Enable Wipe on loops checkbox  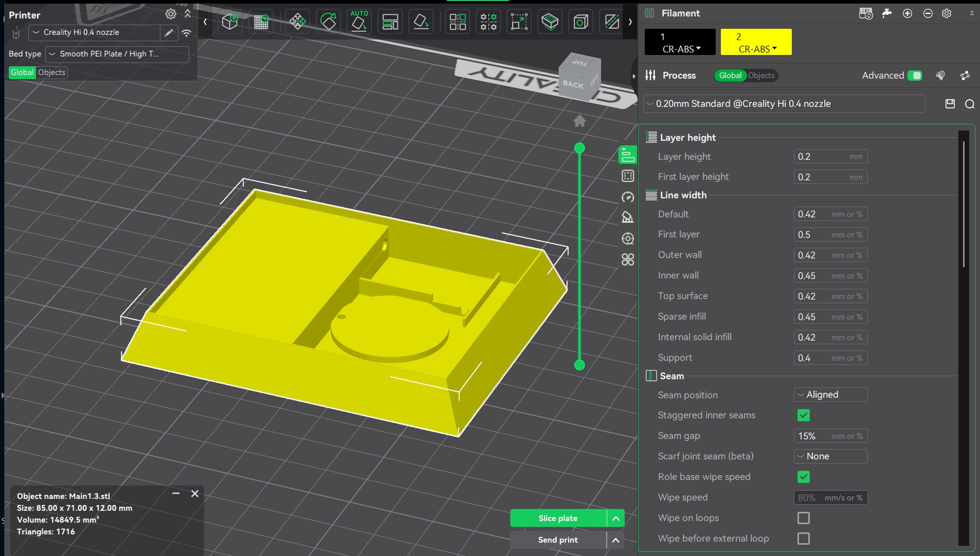click(804, 518)
